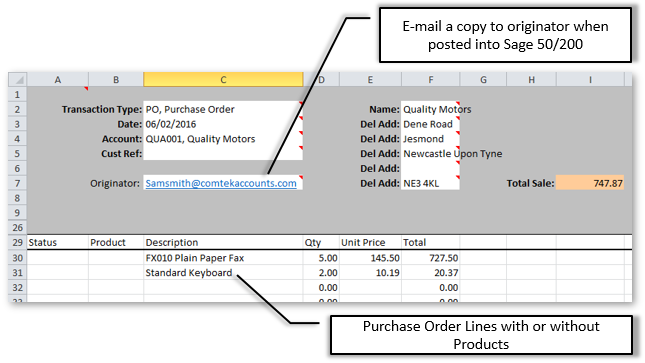Viewport: 645px width, 363px height.
Task: Click the unit price cell 10.19
Action: click(x=370, y=272)
